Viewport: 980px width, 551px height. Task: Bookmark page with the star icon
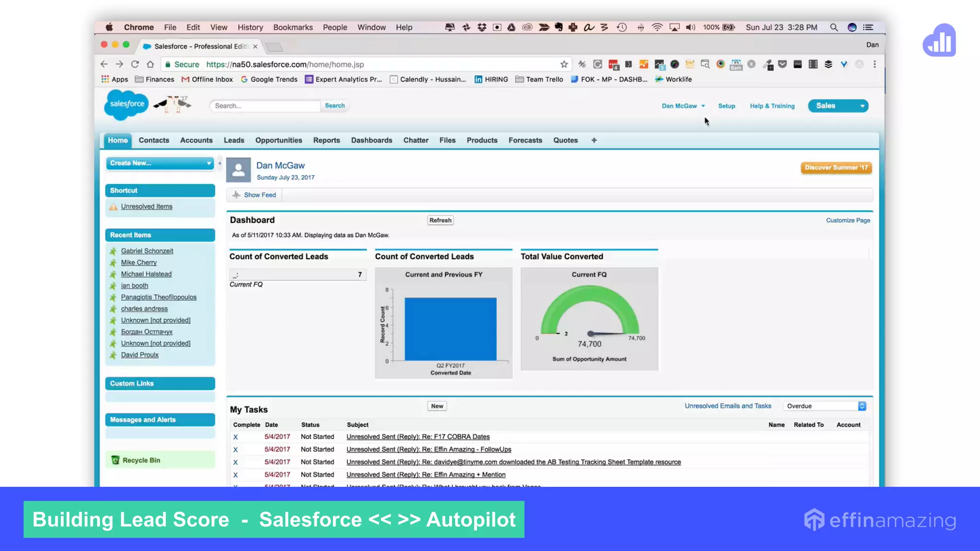(564, 64)
